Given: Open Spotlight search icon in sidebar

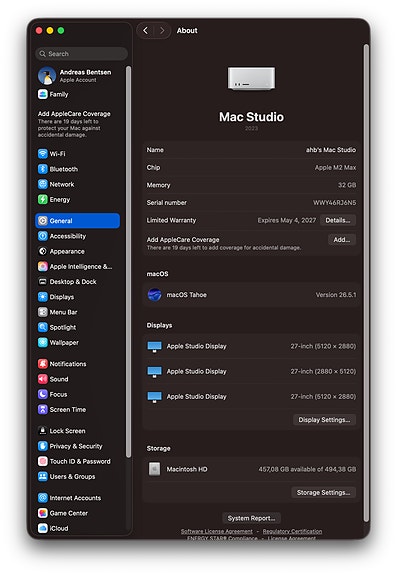Looking at the screenshot, I should click(x=43, y=327).
